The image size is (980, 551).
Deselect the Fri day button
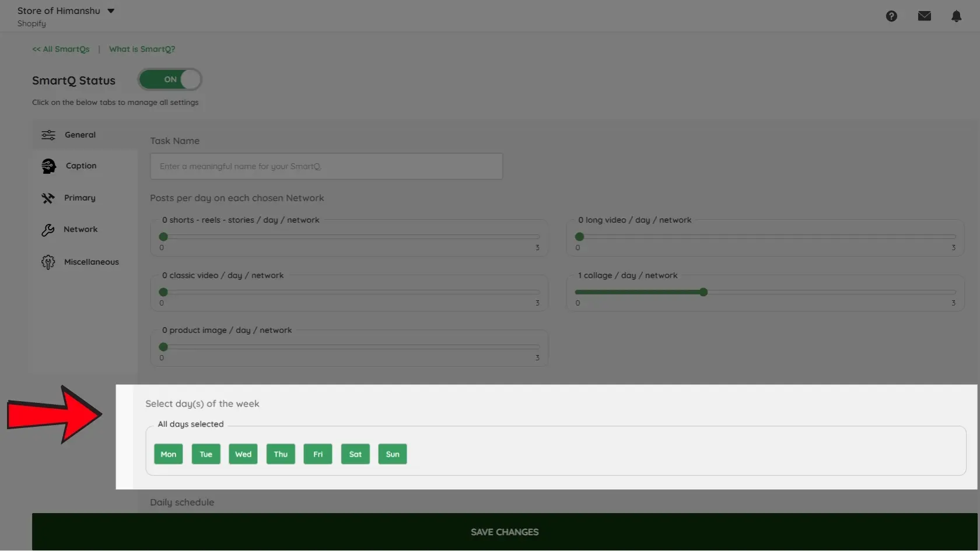tap(318, 454)
